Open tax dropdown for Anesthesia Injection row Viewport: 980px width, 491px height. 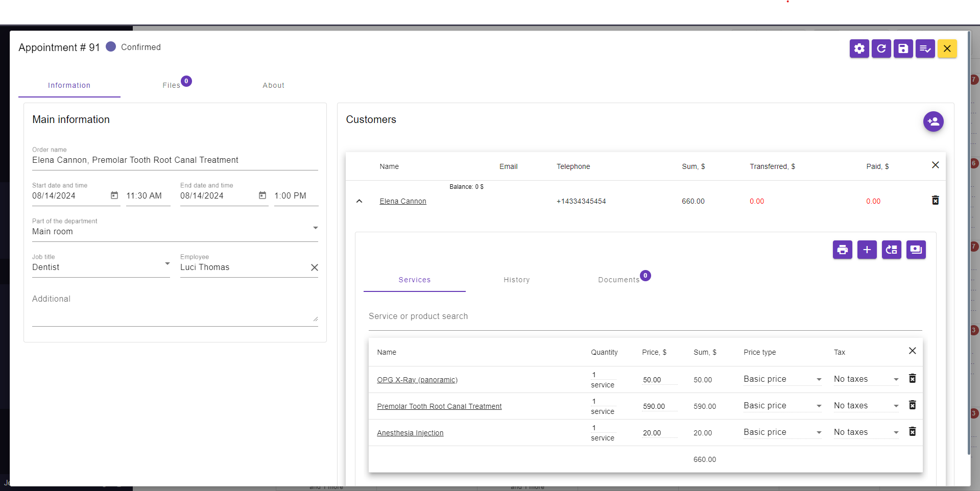coord(867,432)
